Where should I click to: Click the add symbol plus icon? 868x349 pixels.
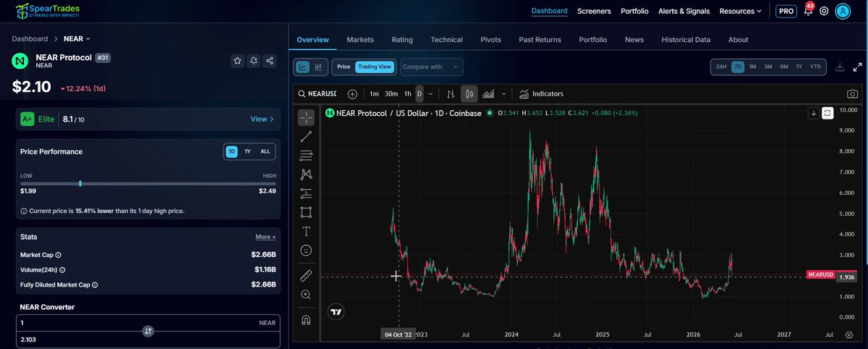coord(352,93)
